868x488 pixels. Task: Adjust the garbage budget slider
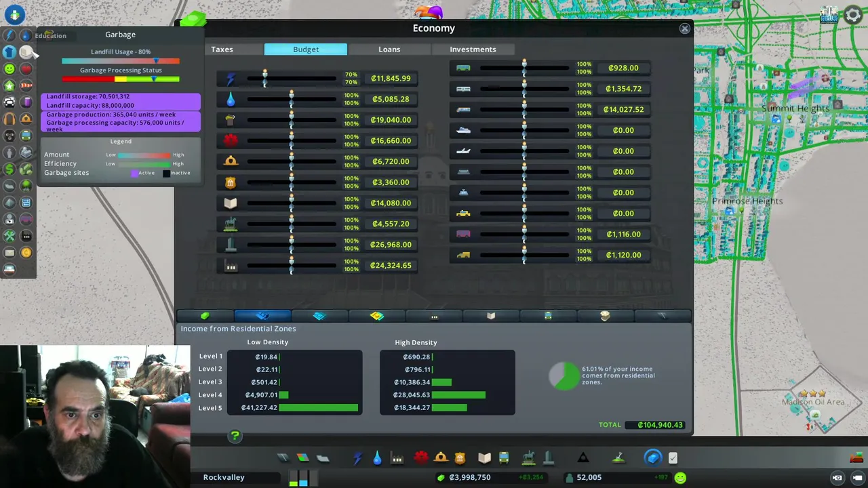point(292,120)
